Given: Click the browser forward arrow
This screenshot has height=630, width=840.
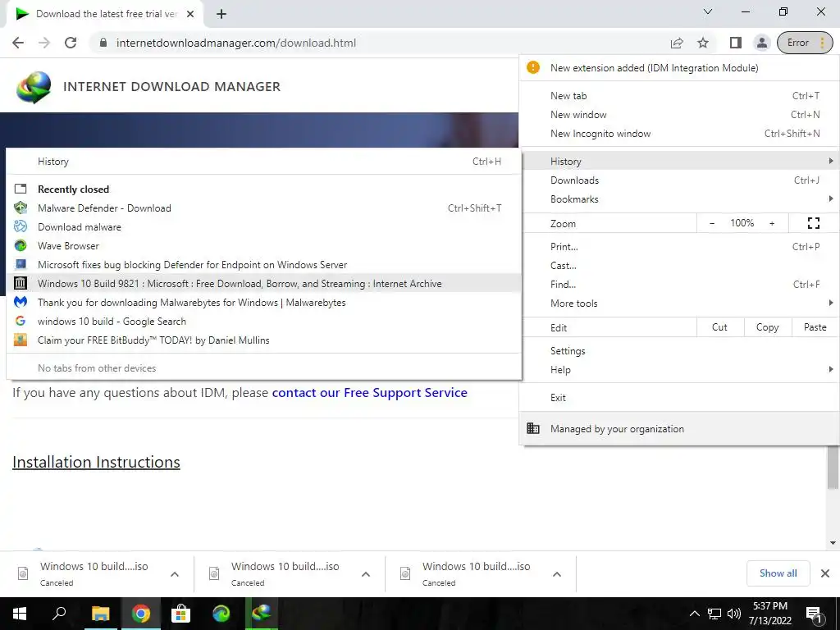Looking at the screenshot, I should point(44,43).
